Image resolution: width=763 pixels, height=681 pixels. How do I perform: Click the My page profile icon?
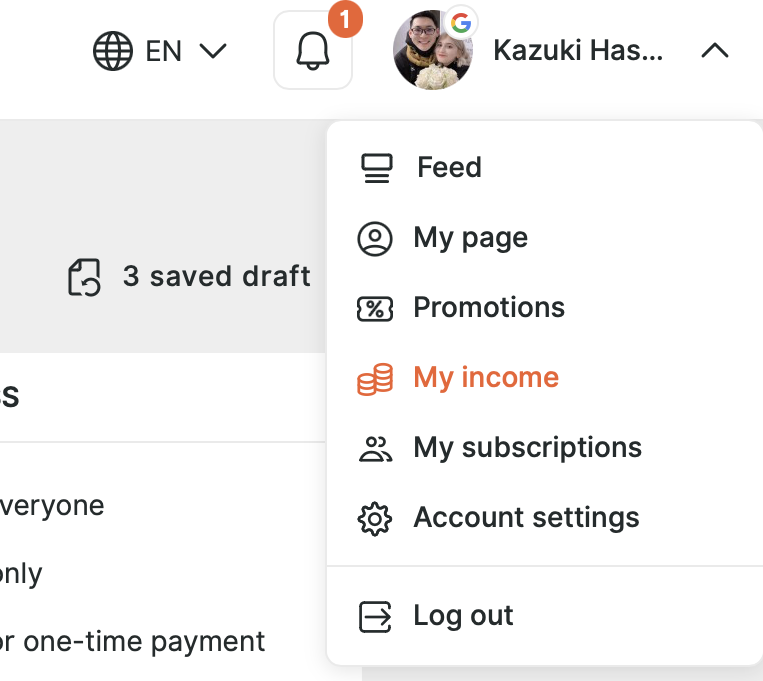(375, 238)
